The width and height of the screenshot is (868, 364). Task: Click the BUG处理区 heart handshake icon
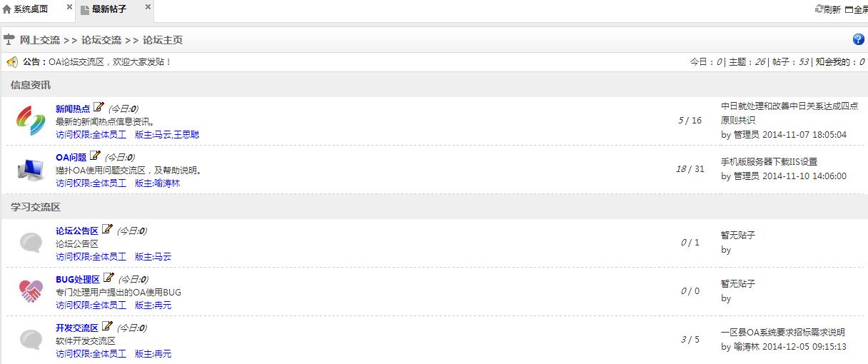[31, 290]
